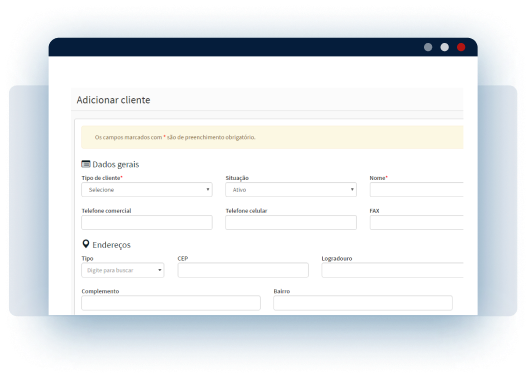The height and width of the screenshot is (379, 530).
Task: Click the FAX input field
Action: (416, 222)
